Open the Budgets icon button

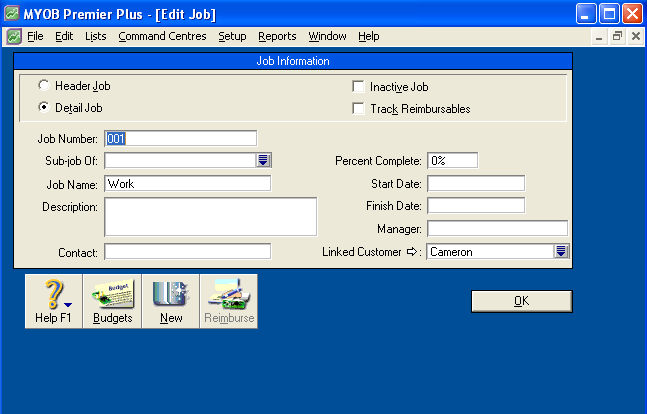112,301
